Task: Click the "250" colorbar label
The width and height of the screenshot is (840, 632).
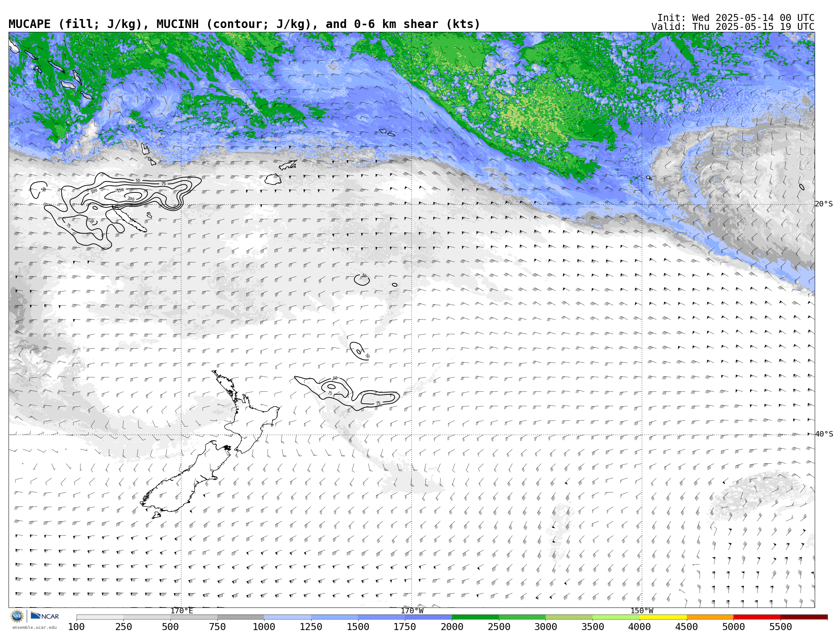Action: click(x=123, y=627)
